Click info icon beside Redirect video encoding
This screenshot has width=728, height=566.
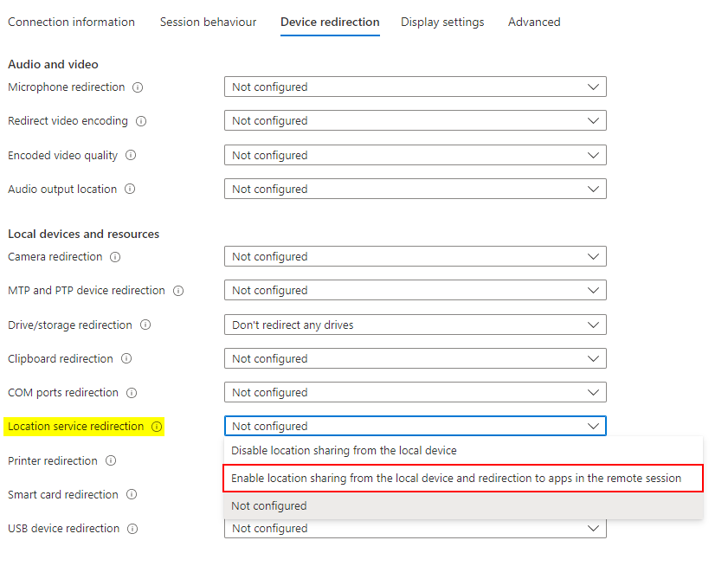click(141, 121)
